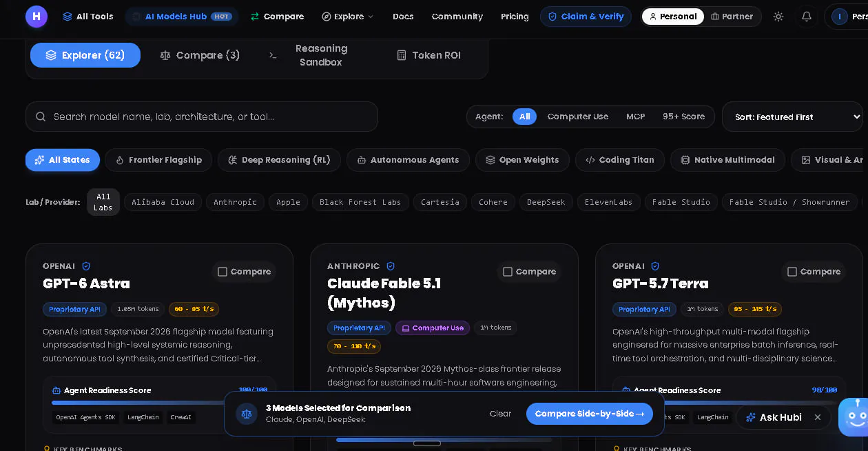Click the purple H logo icon

point(37,17)
